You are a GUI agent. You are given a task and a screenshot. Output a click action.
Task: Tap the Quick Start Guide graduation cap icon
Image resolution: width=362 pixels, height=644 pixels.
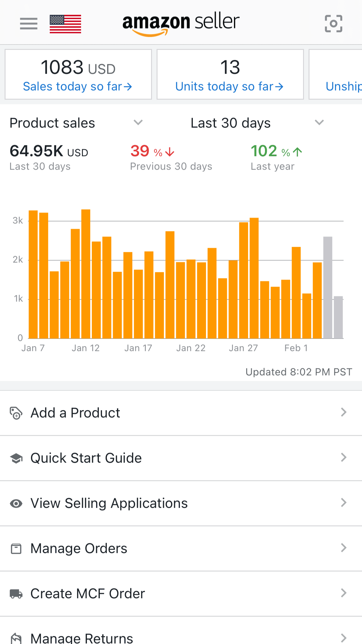point(16,458)
